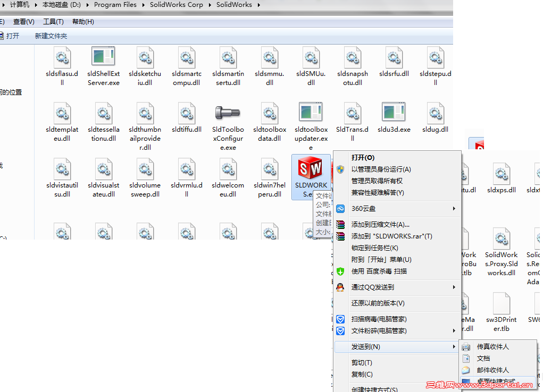Select SolidWorks.Proxy.Sldworks.dll file icon
The image size is (543, 392).
[x=502, y=238]
